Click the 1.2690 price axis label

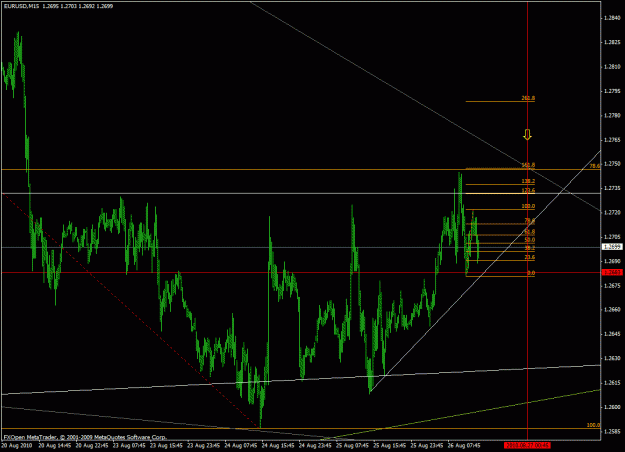point(613,261)
